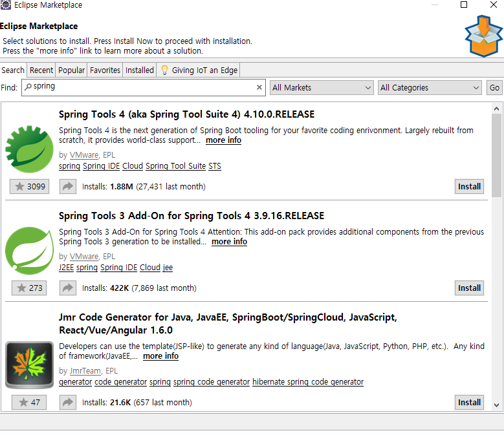Maximize the Eclipse Marketplace window

[464, 5]
